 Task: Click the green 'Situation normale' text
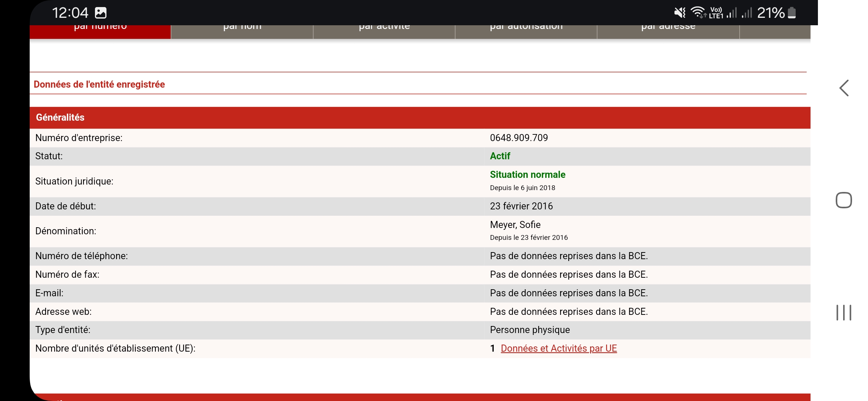click(x=527, y=175)
